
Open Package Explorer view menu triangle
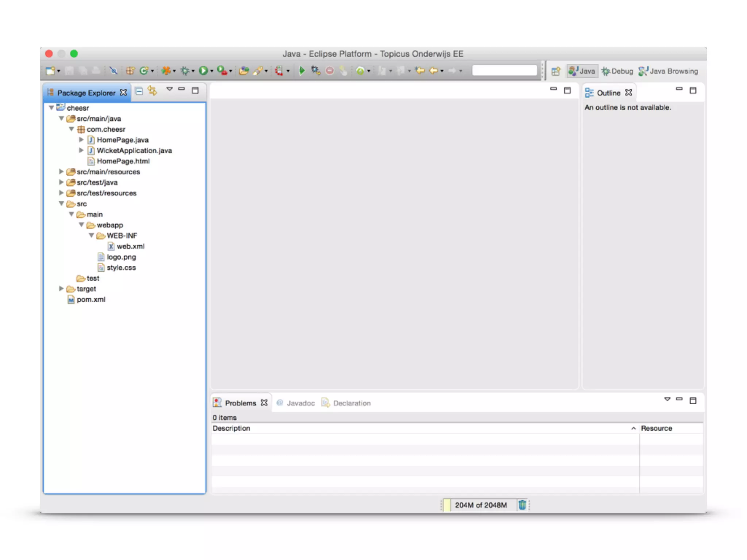coord(169,89)
